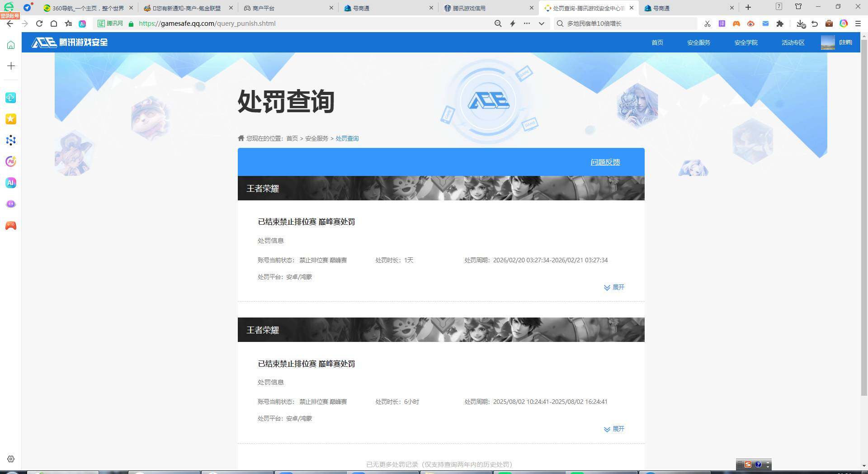Open the game controller icon in the left sidebar
Image resolution: width=868 pixels, height=474 pixels.
tap(10, 226)
